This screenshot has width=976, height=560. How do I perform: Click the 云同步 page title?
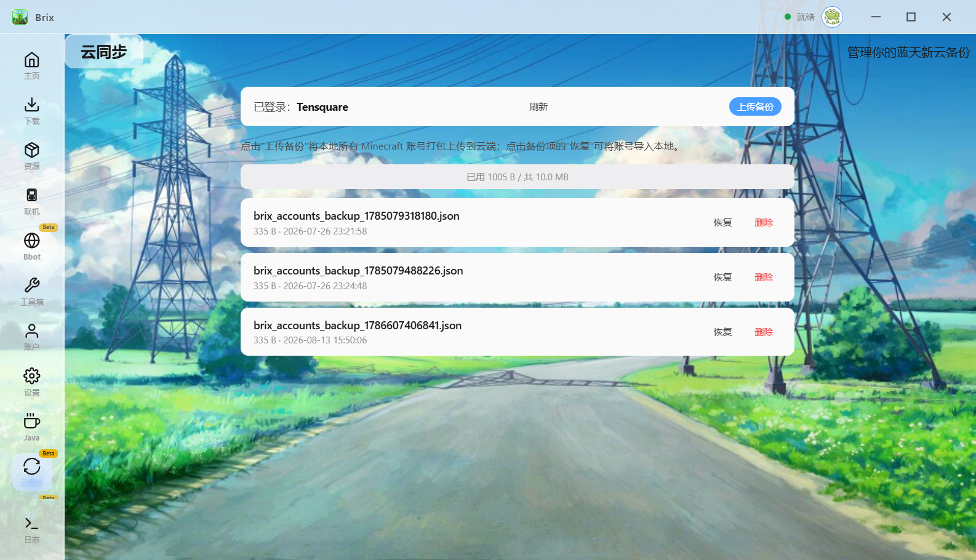[x=103, y=52]
